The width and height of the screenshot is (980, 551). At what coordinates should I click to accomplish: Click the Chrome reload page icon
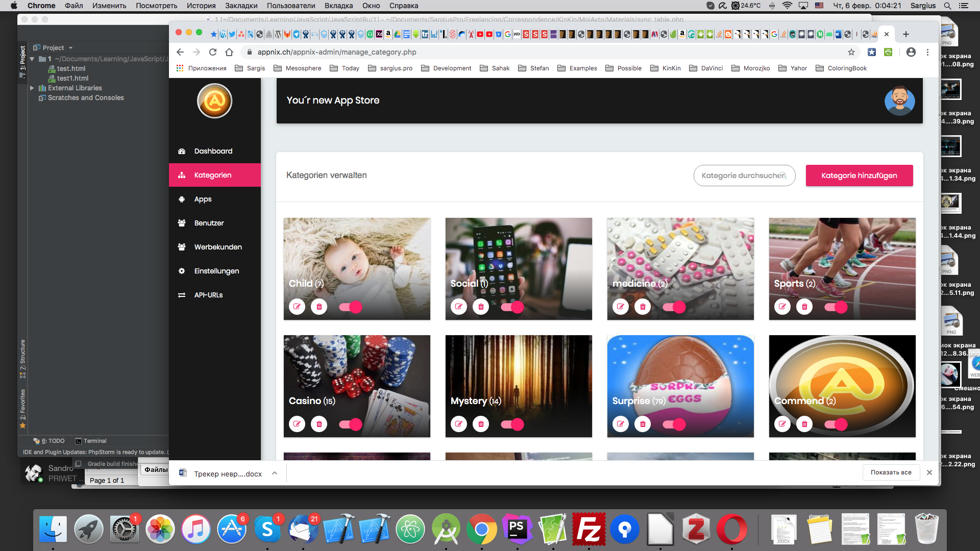click(213, 52)
